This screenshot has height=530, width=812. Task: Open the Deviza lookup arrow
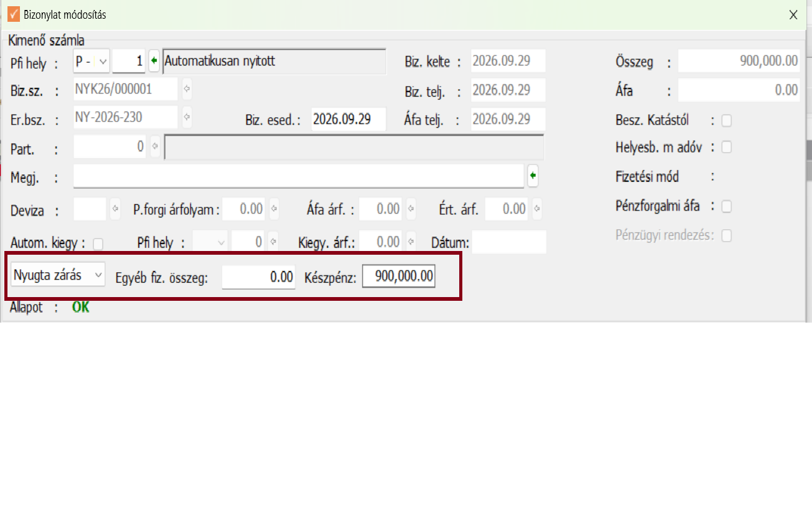[x=115, y=209]
